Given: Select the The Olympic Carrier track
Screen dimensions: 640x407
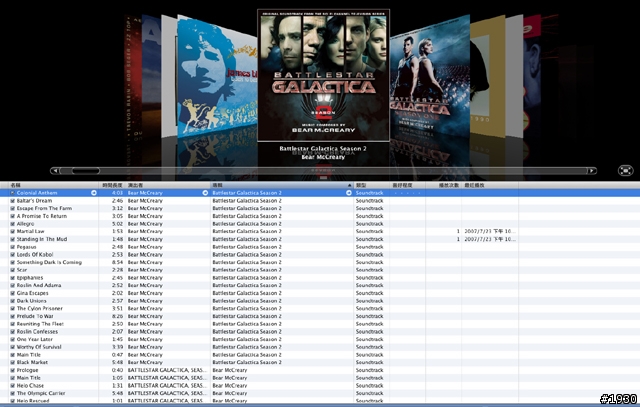Looking at the screenshot, I should (x=41, y=393).
